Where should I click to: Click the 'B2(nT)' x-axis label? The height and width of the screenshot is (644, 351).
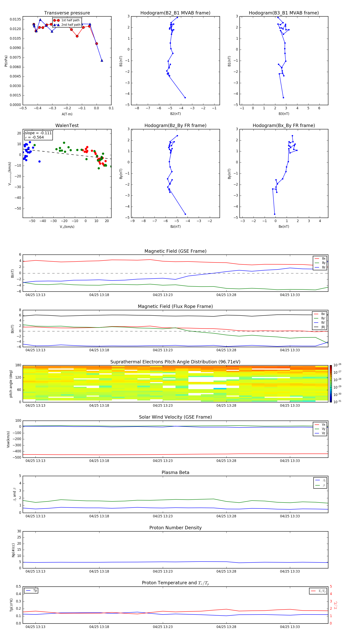(x=175, y=114)
